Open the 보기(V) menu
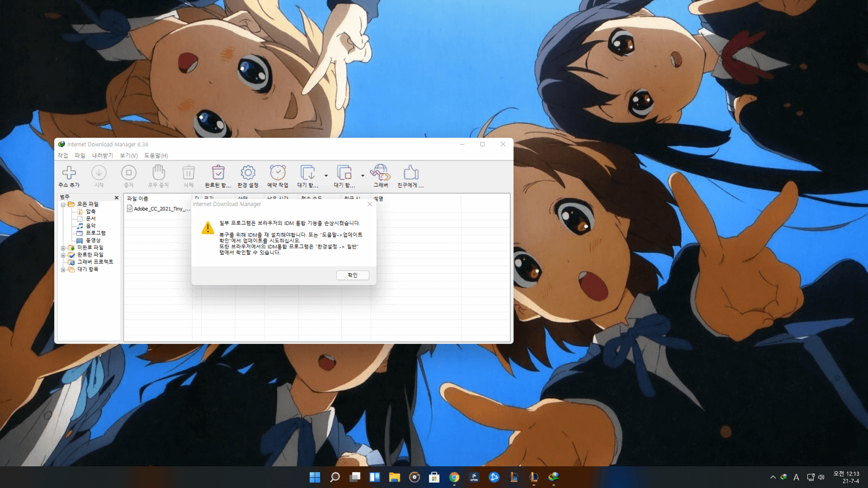 click(x=129, y=156)
